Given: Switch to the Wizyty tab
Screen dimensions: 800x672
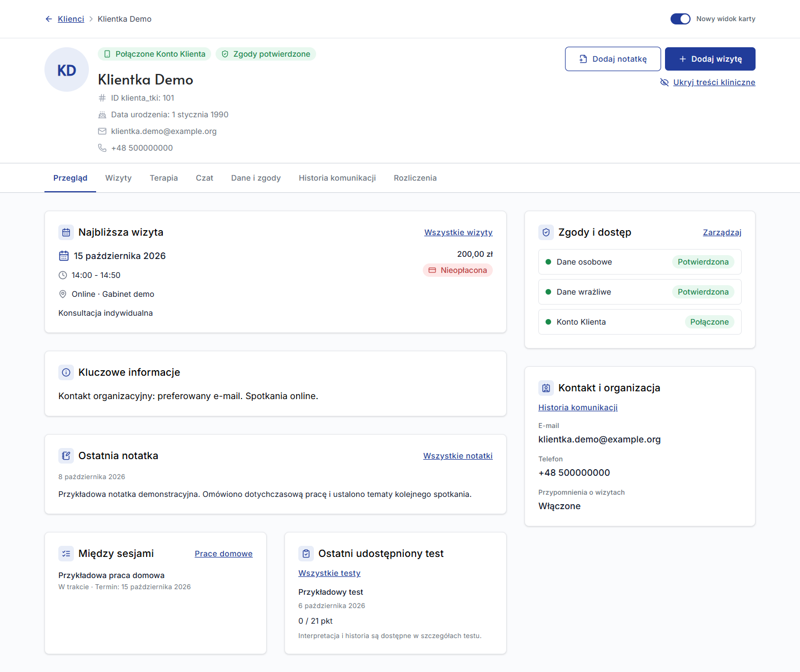Looking at the screenshot, I should click(118, 178).
